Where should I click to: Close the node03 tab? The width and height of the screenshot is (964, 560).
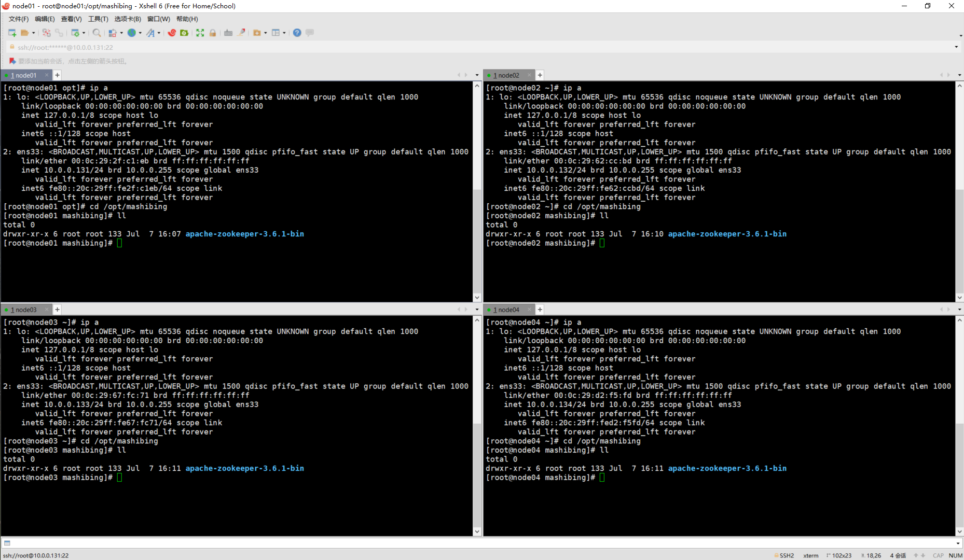pyautogui.click(x=47, y=310)
